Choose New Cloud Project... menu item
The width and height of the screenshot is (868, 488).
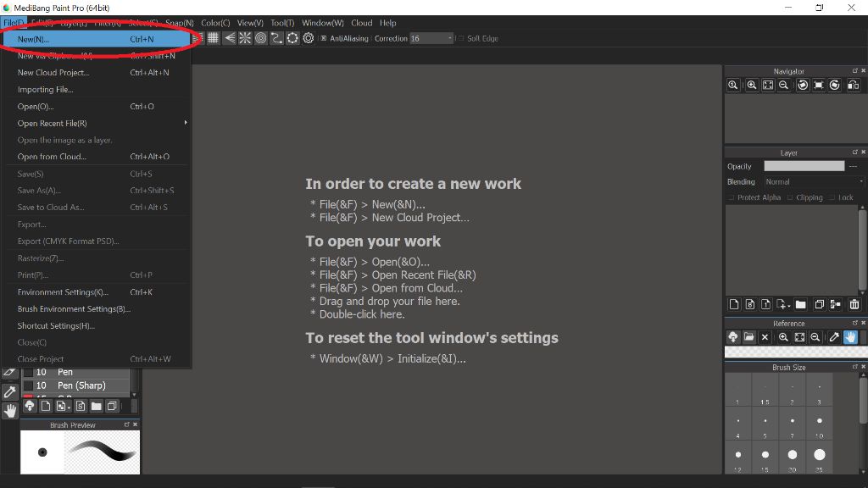(x=97, y=73)
